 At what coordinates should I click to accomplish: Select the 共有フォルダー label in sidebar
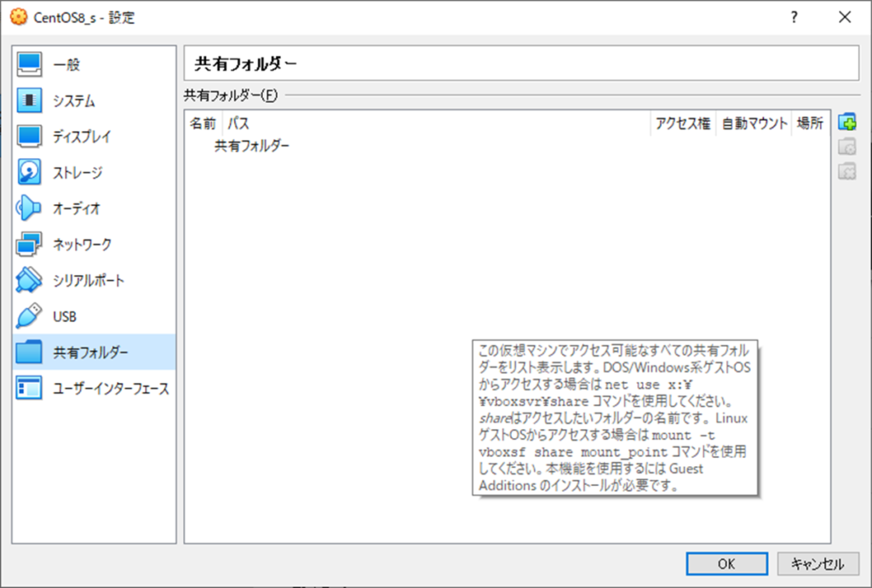click(90, 352)
